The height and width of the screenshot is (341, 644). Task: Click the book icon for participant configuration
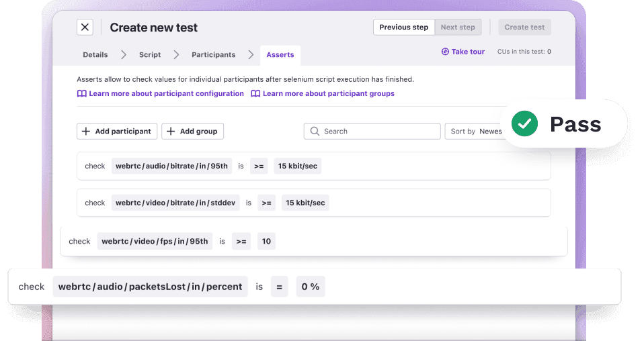point(81,94)
